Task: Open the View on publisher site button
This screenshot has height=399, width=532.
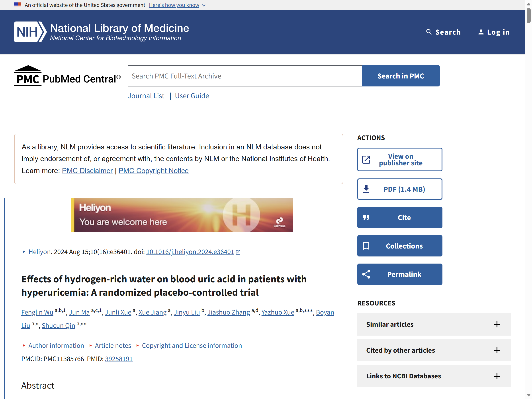Action: click(400, 159)
